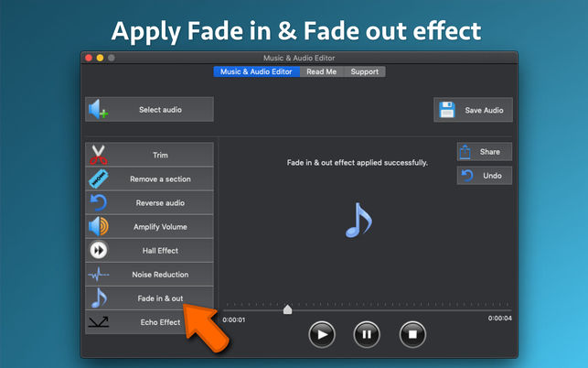The height and width of the screenshot is (368, 588).
Task: Click the razor blade Remove a section icon
Action: (x=98, y=179)
